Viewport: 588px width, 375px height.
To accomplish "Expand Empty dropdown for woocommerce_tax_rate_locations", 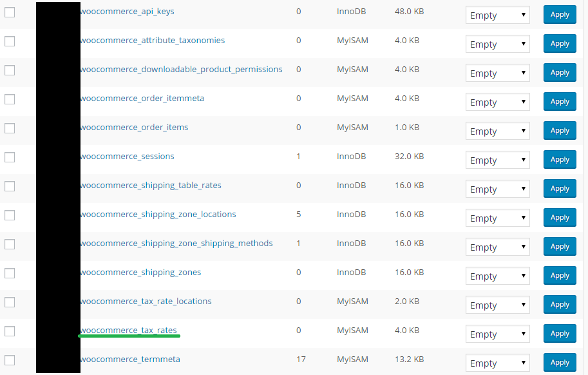I will click(x=498, y=305).
